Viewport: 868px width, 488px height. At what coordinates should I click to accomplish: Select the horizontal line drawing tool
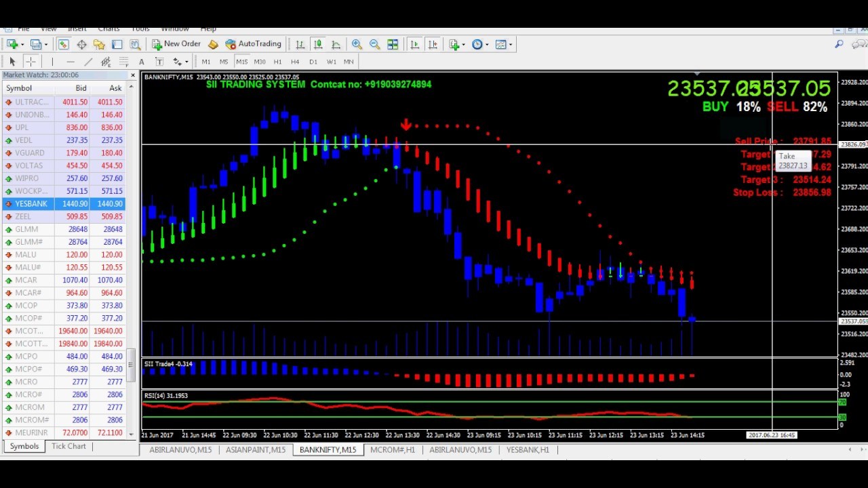click(x=70, y=61)
